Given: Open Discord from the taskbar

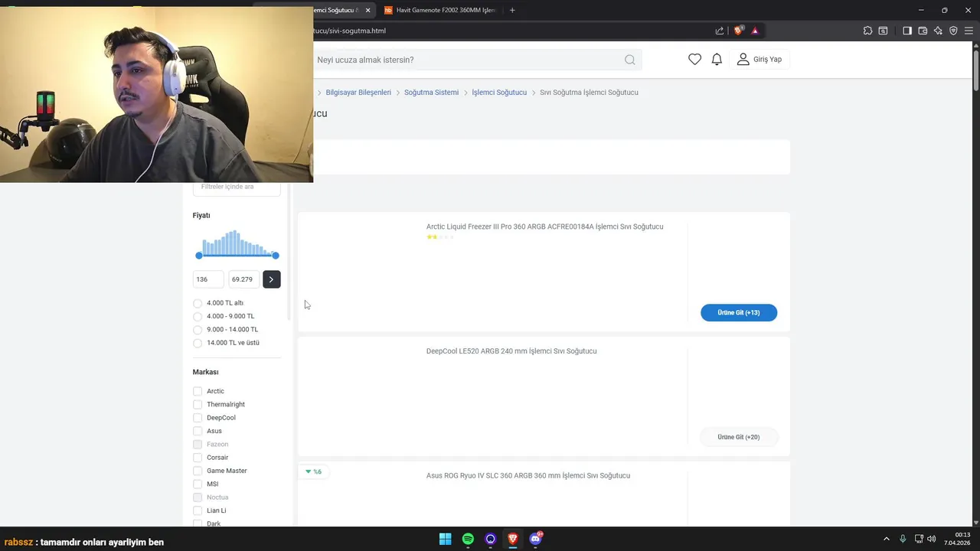Looking at the screenshot, I should [x=535, y=539].
